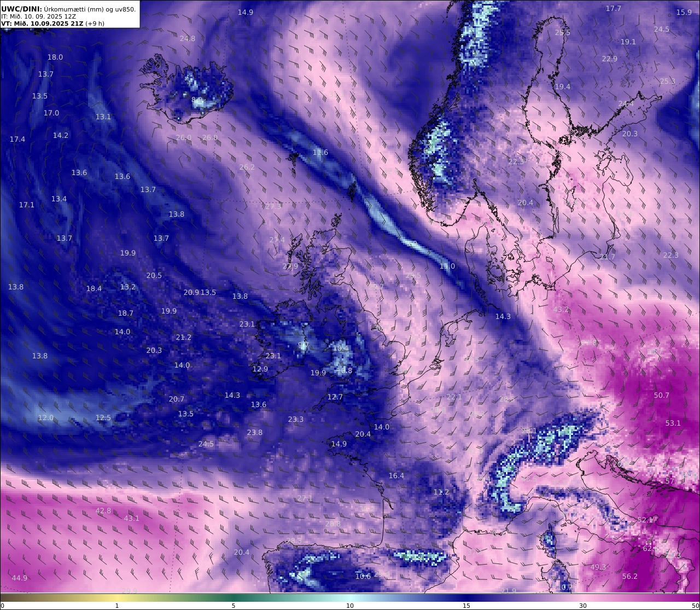Click the 24.8 value near the top
Screen dimensions: 700x610
point(188,39)
